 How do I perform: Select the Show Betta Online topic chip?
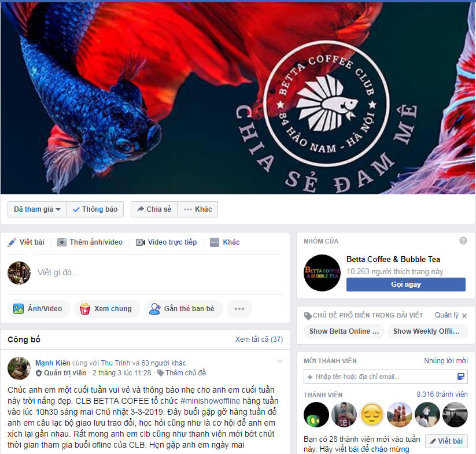pos(344,331)
